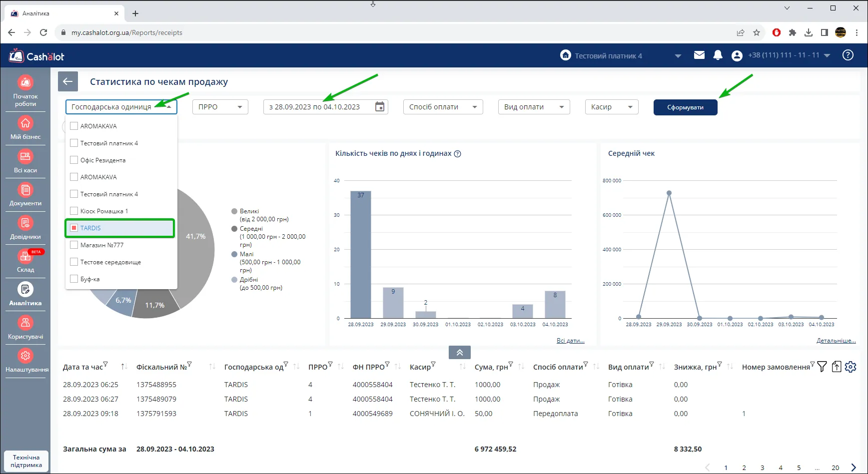The image size is (868, 474).
Task: Open the Аналітика sidebar section
Action: 25,294
